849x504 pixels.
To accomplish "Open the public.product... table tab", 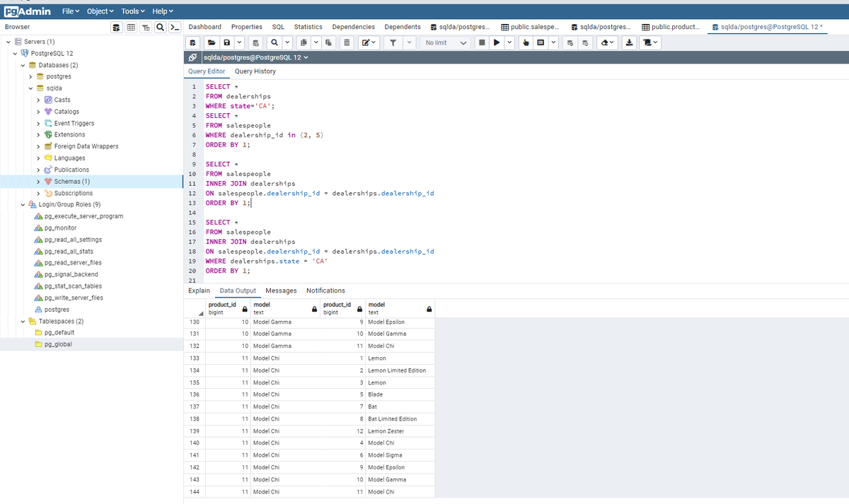I will click(671, 27).
